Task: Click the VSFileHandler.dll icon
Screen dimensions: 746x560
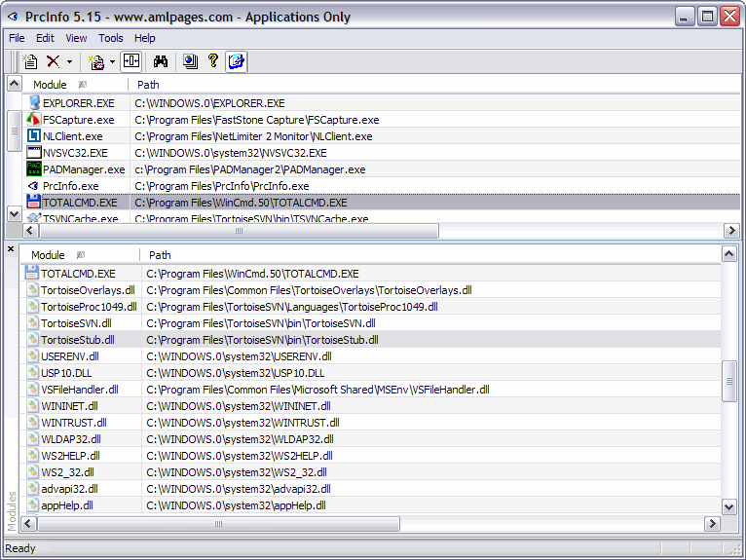Action: (32, 390)
